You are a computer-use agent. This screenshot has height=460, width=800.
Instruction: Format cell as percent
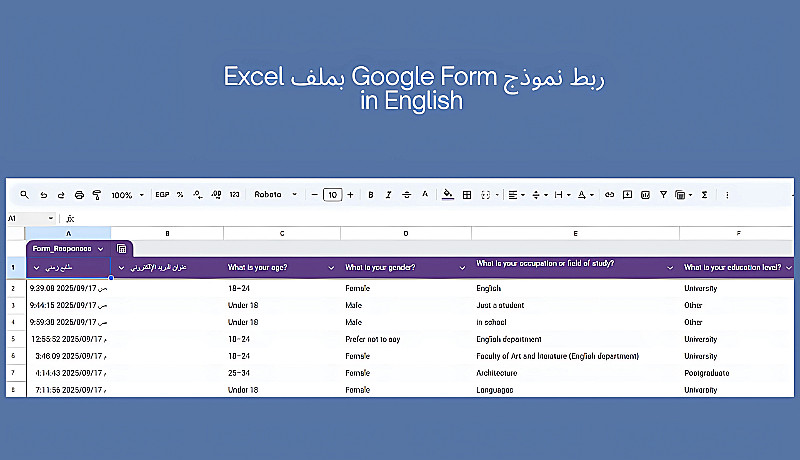[x=180, y=195]
